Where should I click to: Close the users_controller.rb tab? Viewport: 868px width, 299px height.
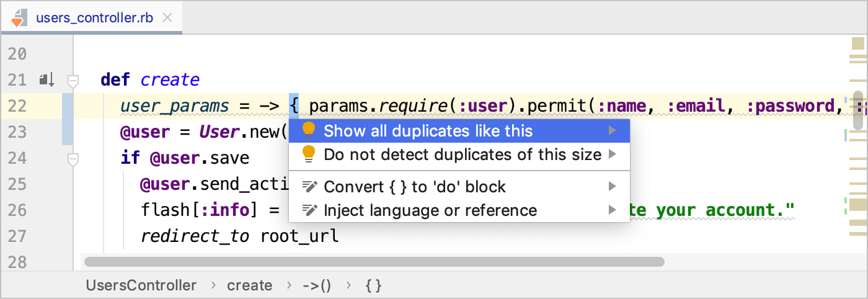tap(167, 17)
